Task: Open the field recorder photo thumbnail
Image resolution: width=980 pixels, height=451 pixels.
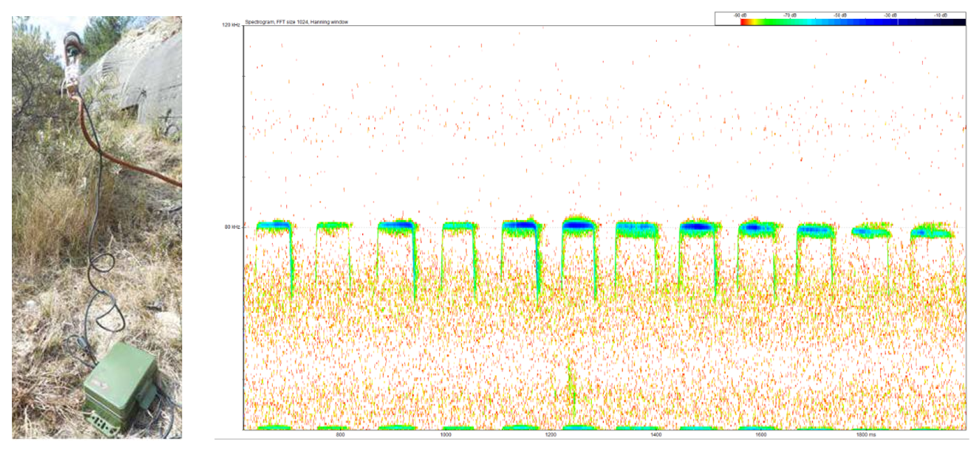Action: (x=97, y=227)
